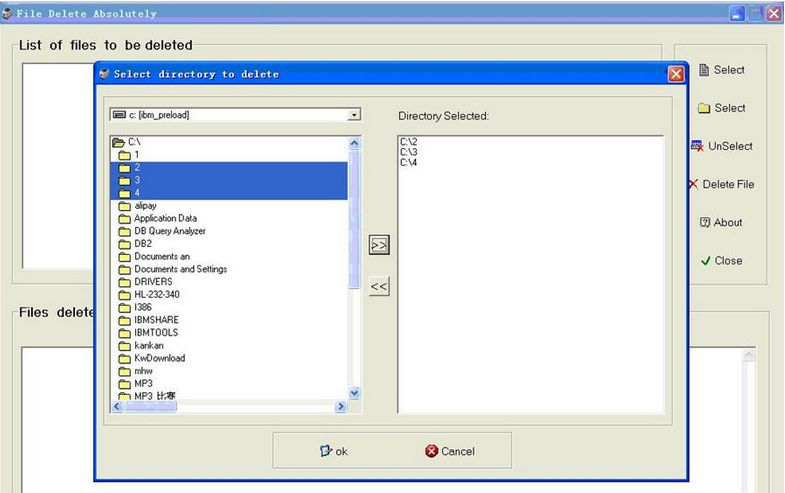This screenshot has height=493, width=785.
Task: Close the Select directory dialog
Action: click(676, 74)
